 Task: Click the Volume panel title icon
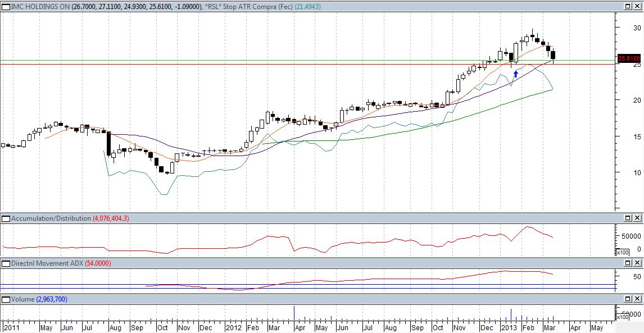coord(5,299)
